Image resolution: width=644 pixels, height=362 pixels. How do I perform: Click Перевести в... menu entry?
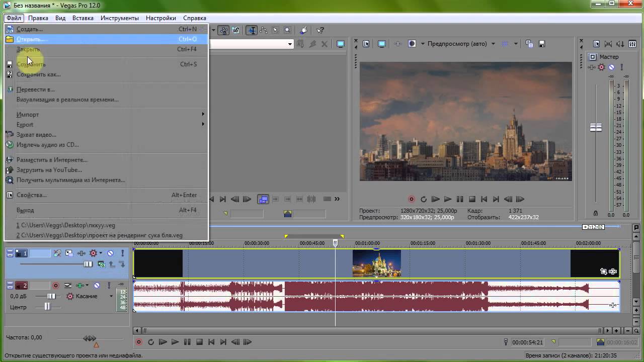[x=106, y=89]
